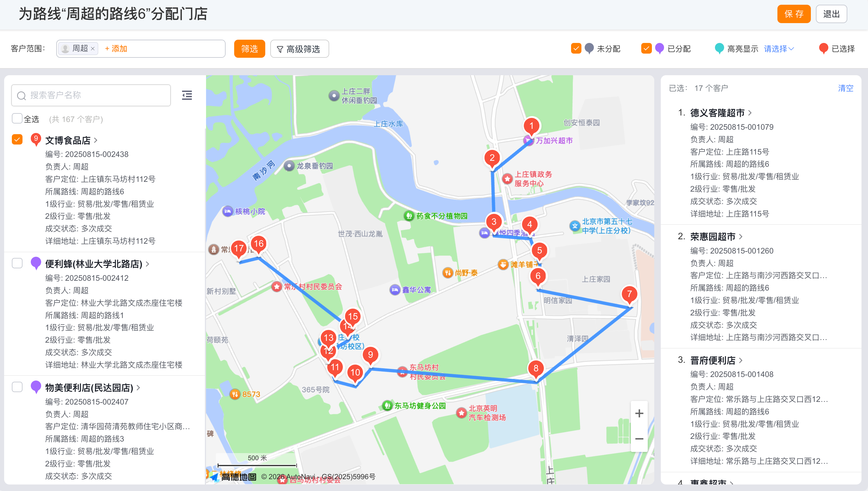Expand 文博食品店 details chevron
Image resolution: width=868 pixels, height=491 pixels.
(x=96, y=140)
